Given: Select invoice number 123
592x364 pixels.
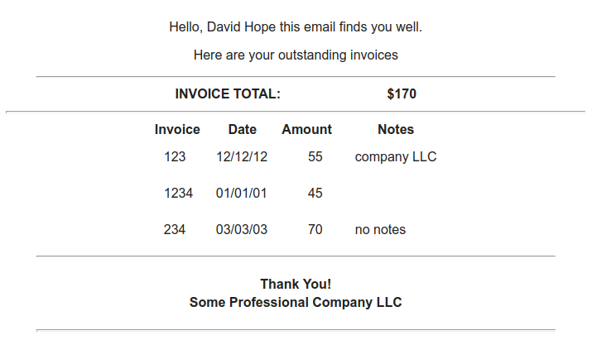Looking at the screenshot, I should (175, 156).
